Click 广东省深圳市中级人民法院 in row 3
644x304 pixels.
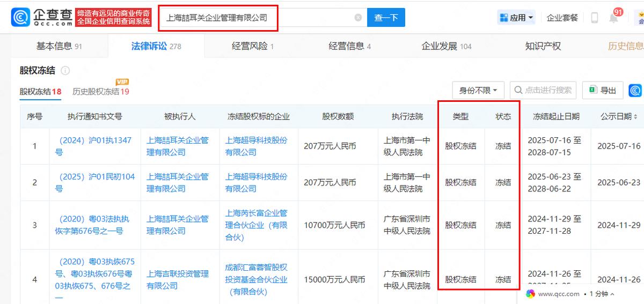[407, 225]
